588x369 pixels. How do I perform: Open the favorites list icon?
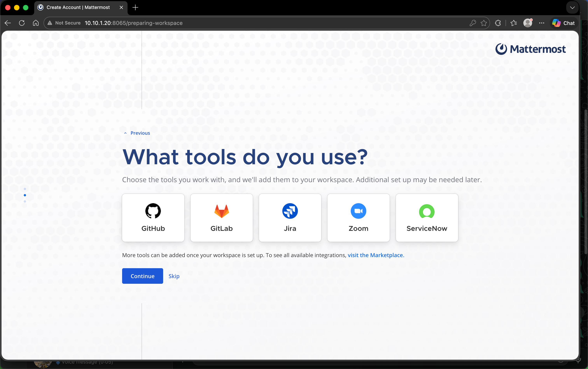click(514, 23)
